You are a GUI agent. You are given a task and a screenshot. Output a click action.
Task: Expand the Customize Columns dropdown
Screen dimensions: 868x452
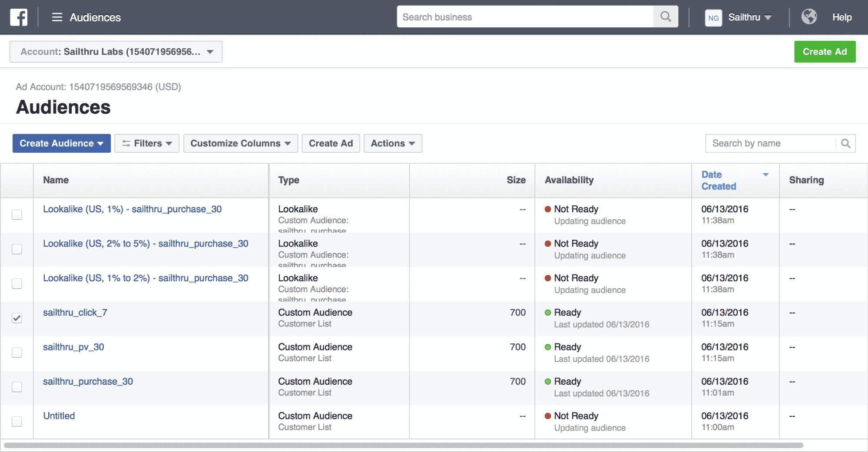click(x=240, y=144)
